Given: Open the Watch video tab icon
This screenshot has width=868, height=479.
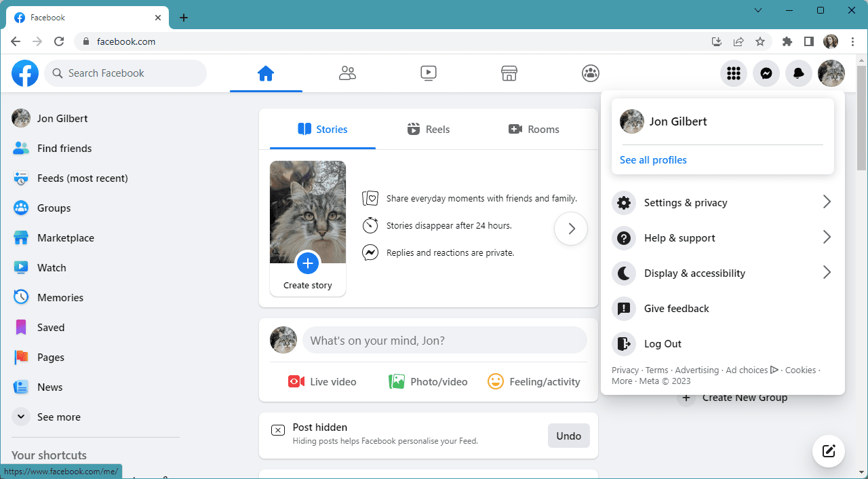Looking at the screenshot, I should click(428, 73).
